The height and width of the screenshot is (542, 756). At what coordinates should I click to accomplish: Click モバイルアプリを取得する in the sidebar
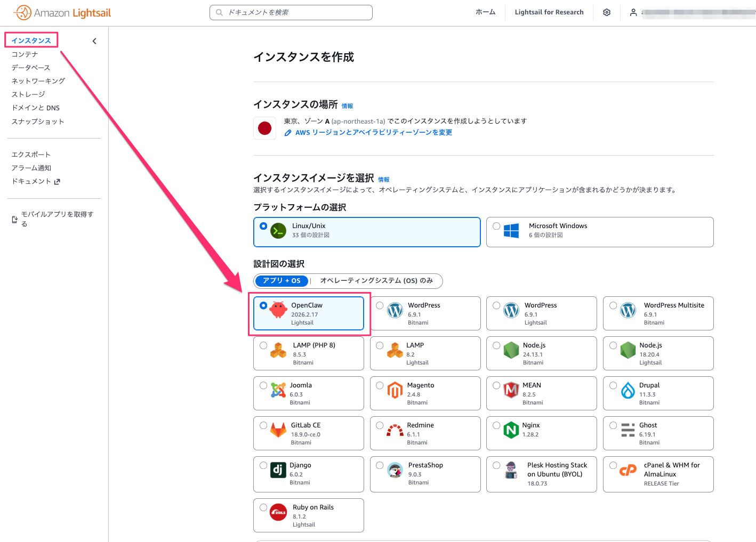point(57,219)
